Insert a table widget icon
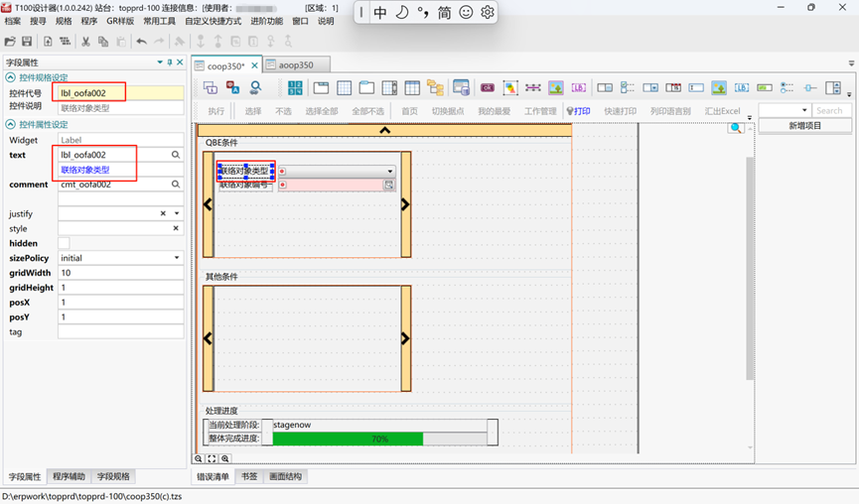The image size is (859, 504). pos(412,87)
